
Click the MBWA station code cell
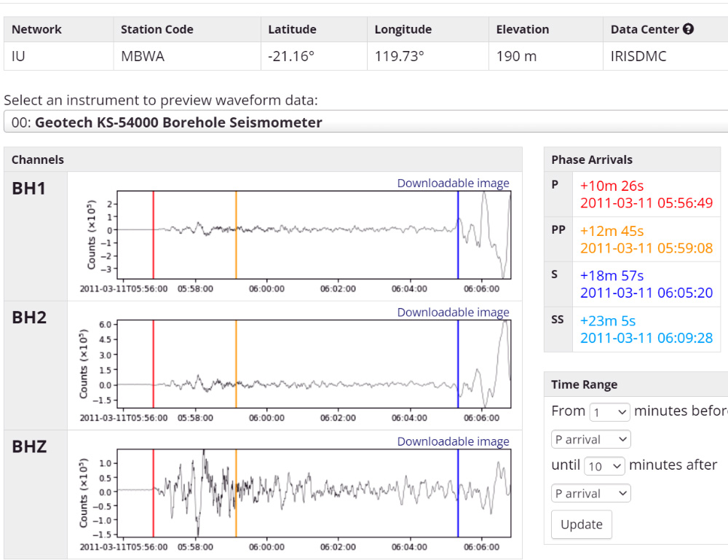(x=143, y=56)
